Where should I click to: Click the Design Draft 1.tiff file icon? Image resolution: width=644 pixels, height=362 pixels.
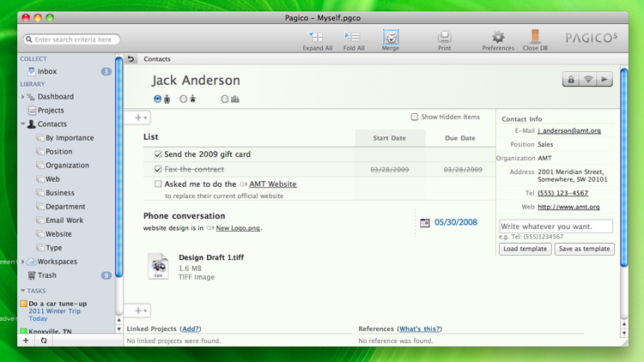point(158,267)
